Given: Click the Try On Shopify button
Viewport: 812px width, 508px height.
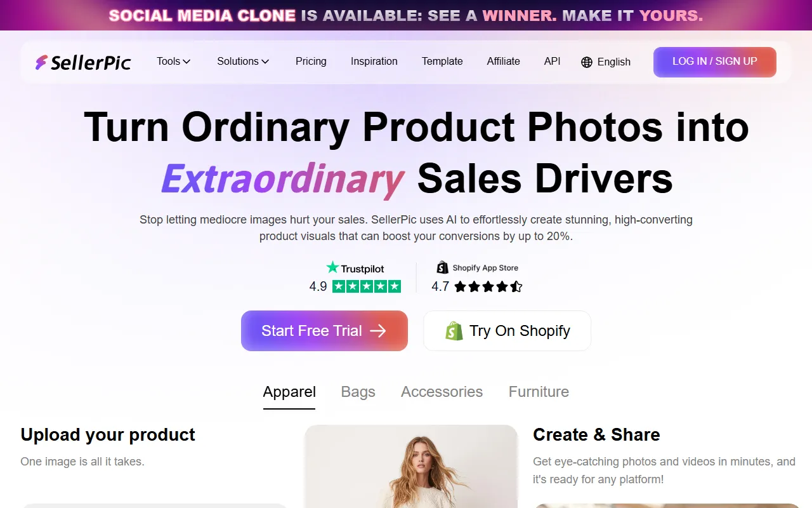Looking at the screenshot, I should coord(507,331).
